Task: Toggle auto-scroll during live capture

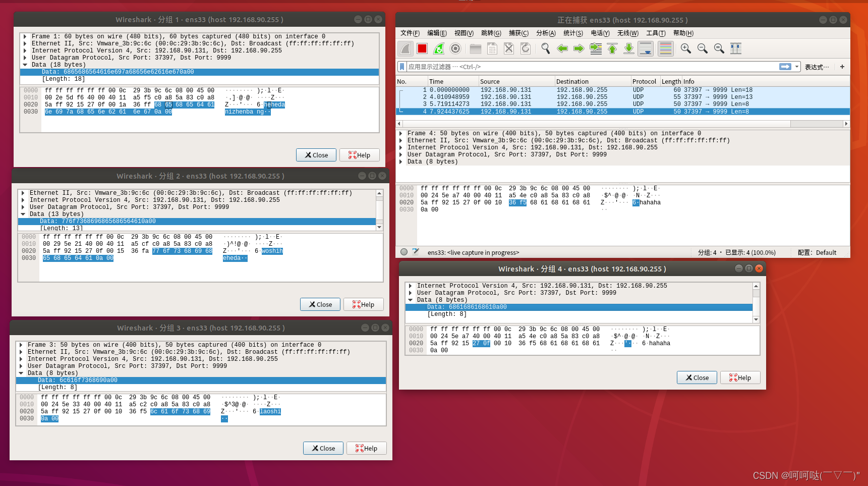Action: tap(646, 48)
